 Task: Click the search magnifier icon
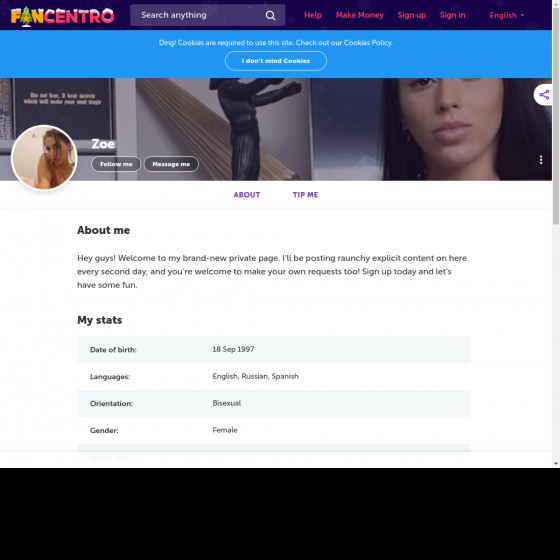pyautogui.click(x=270, y=15)
